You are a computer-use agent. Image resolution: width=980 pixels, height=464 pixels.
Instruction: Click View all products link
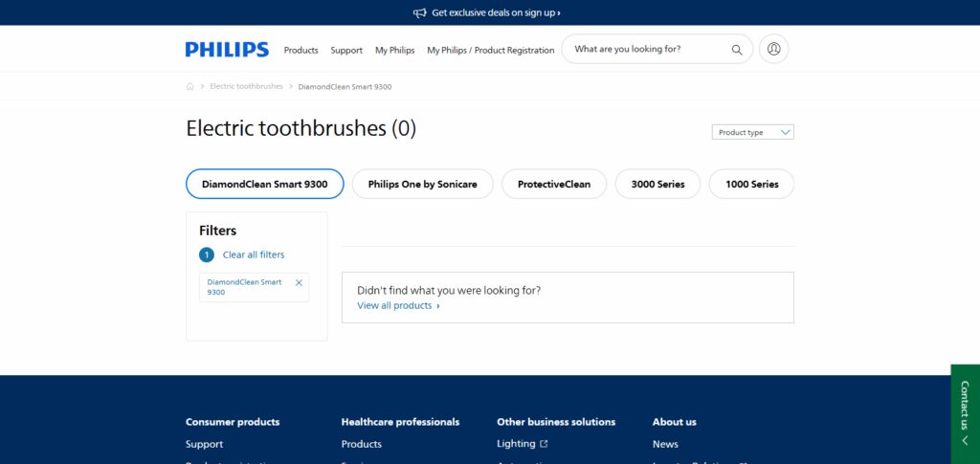[x=398, y=305]
